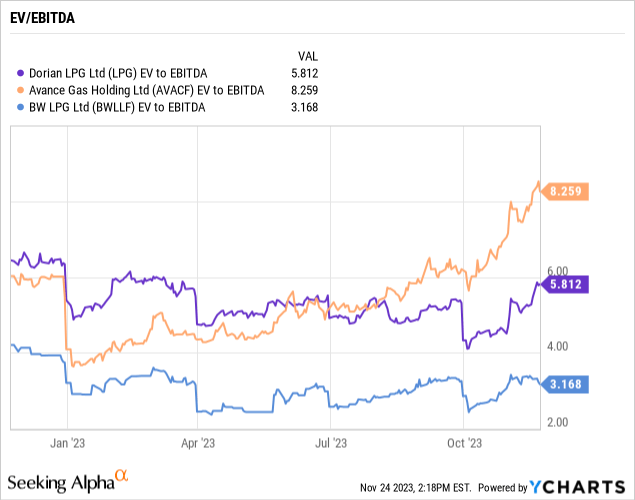Click the 6.00 y-axis value
635x500 pixels.
556,271
